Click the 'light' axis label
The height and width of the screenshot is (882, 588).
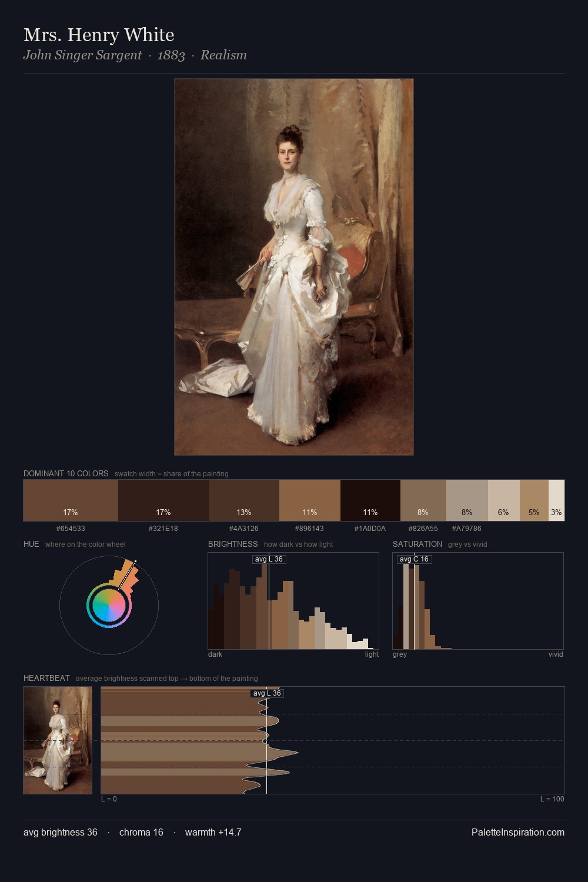(x=372, y=654)
